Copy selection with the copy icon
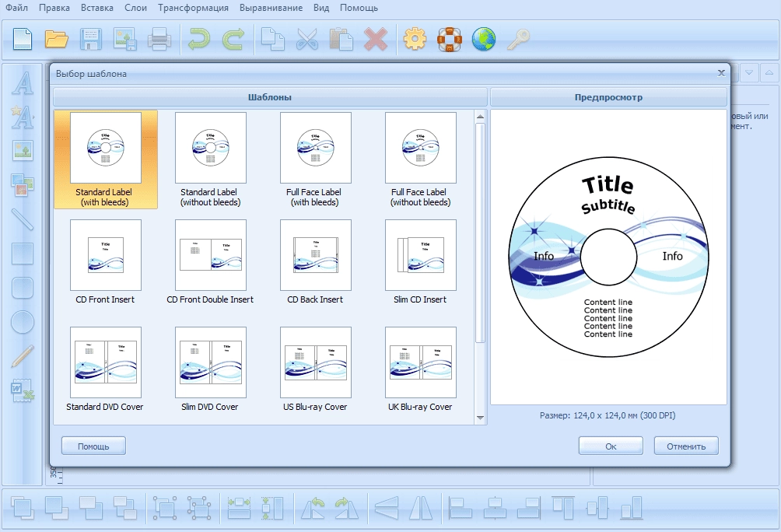Viewport: 781px width, 532px height. (x=272, y=39)
